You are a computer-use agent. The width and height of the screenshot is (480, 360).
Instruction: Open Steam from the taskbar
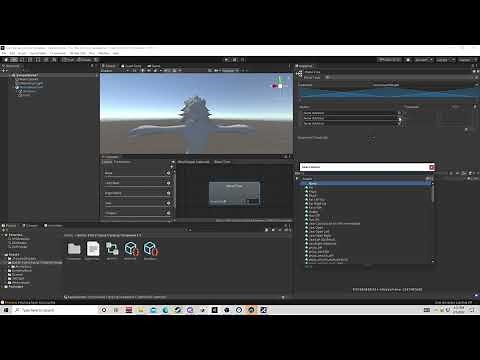coord(178,310)
